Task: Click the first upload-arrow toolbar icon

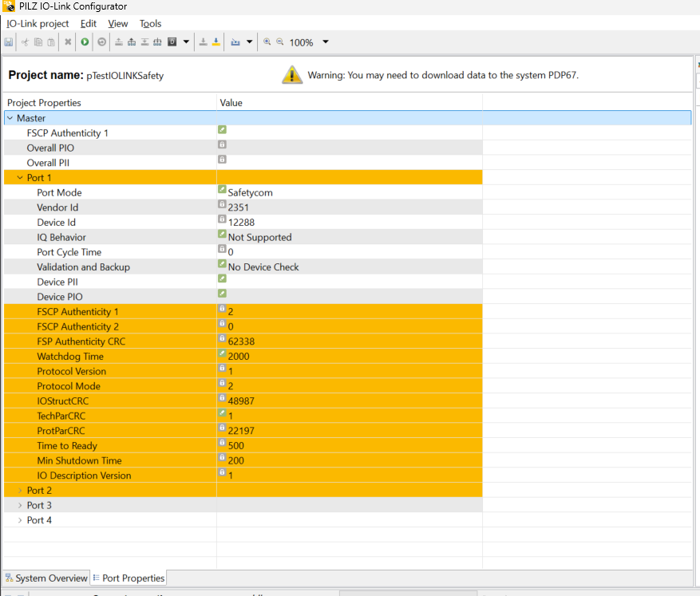Action: click(119, 42)
